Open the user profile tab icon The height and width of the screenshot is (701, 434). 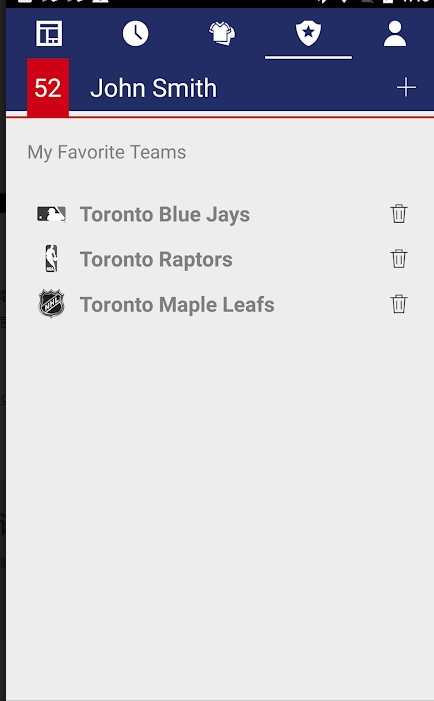(x=395, y=34)
